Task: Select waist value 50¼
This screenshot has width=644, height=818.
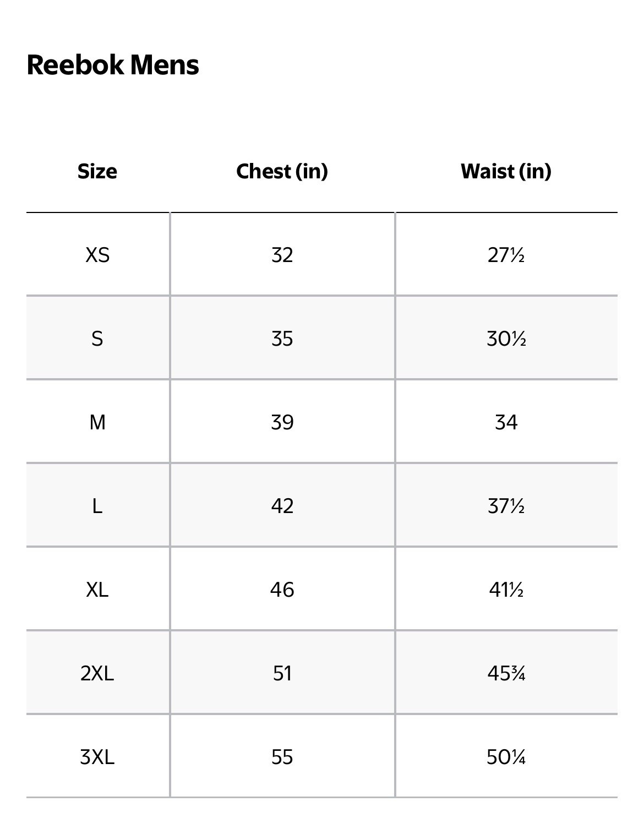Action: pos(506,757)
